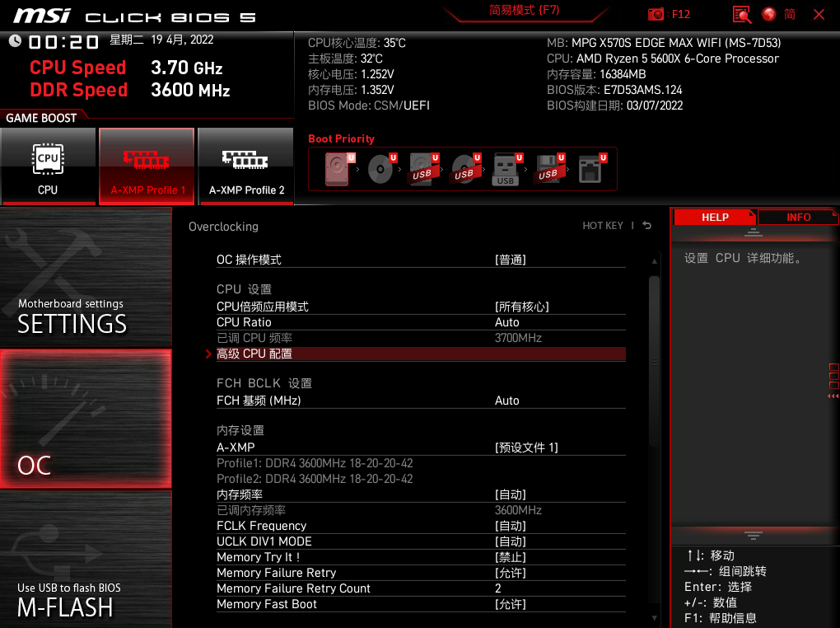Select the USB hard disk boot device icon
The width and height of the screenshot is (840, 628).
(424, 169)
